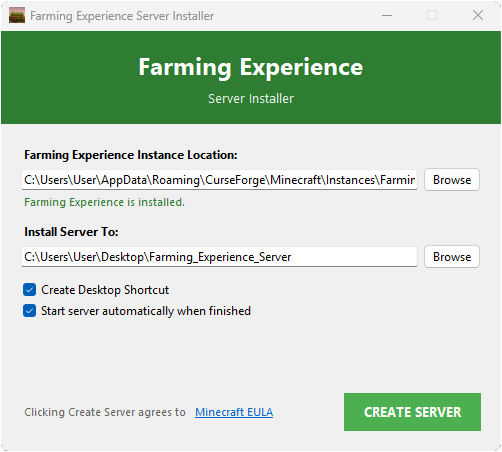
Task: Click the CREATE SERVER button
Action: (412, 412)
